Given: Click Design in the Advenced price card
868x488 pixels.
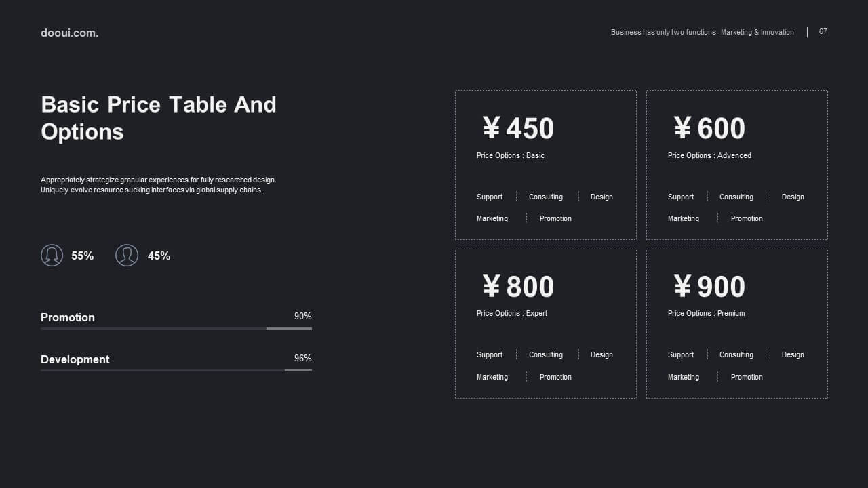Looking at the screenshot, I should click(x=793, y=197).
